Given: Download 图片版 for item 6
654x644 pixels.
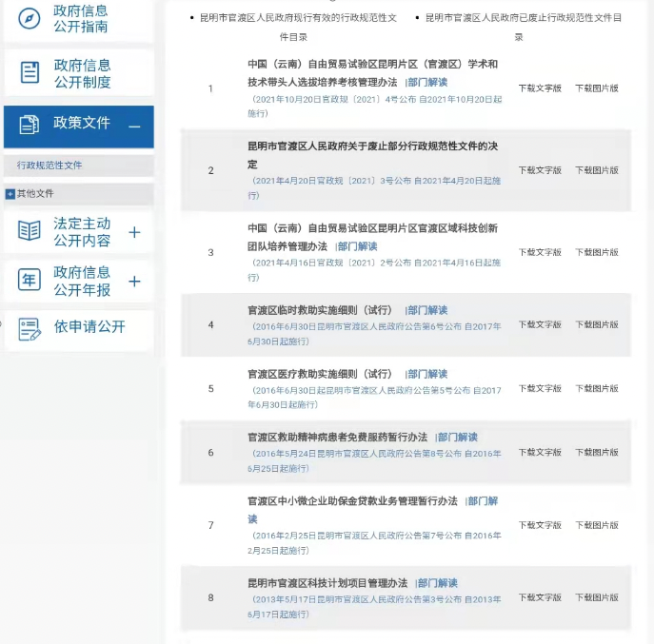Looking at the screenshot, I should tap(597, 452).
